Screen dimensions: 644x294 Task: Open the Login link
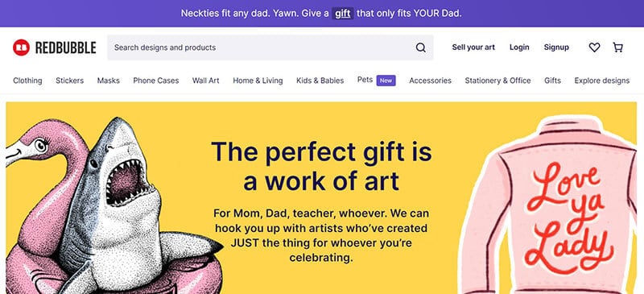coord(519,48)
